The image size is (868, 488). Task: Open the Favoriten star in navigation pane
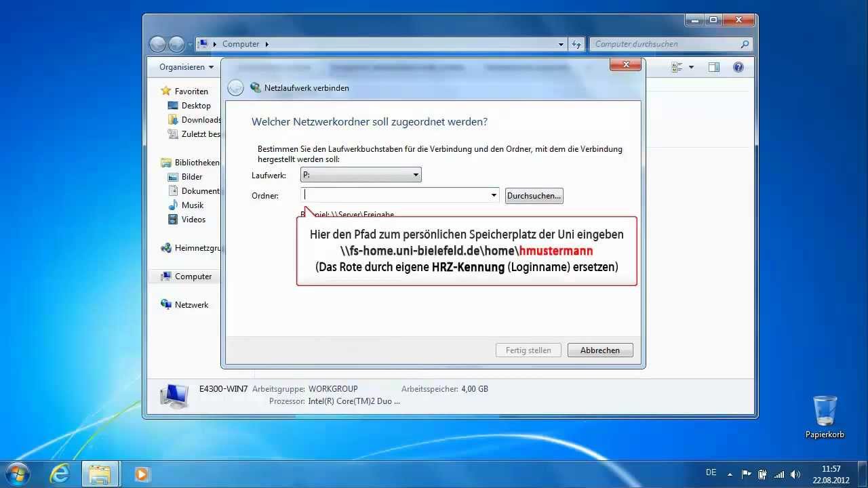[165, 91]
